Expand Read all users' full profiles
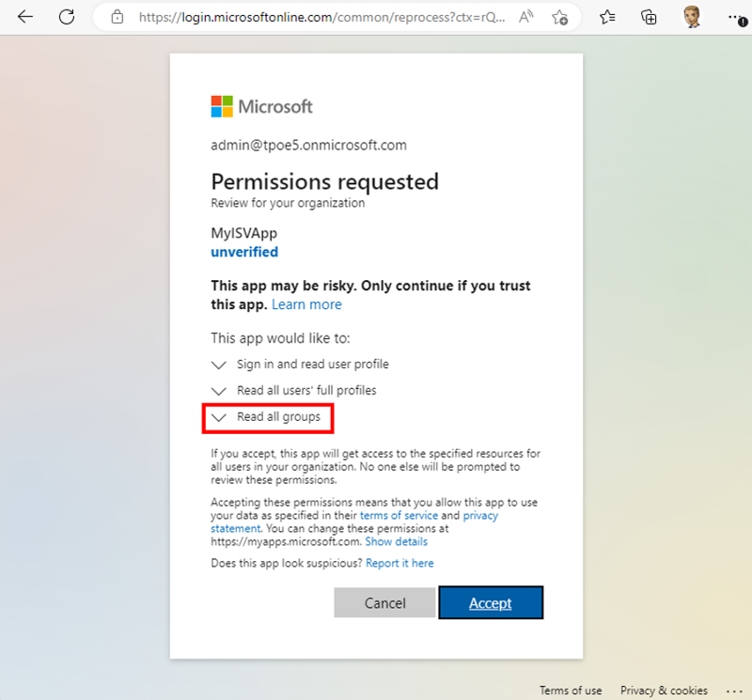 tap(219, 391)
